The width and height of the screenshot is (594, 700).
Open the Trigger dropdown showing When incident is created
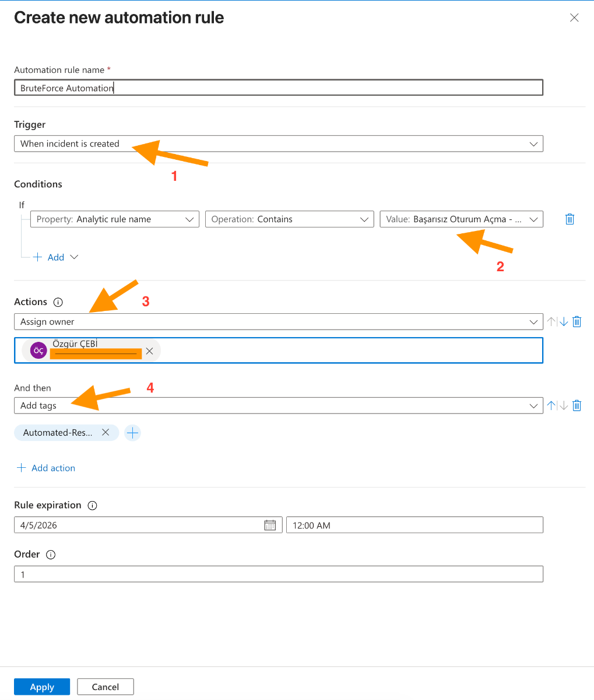pos(278,143)
